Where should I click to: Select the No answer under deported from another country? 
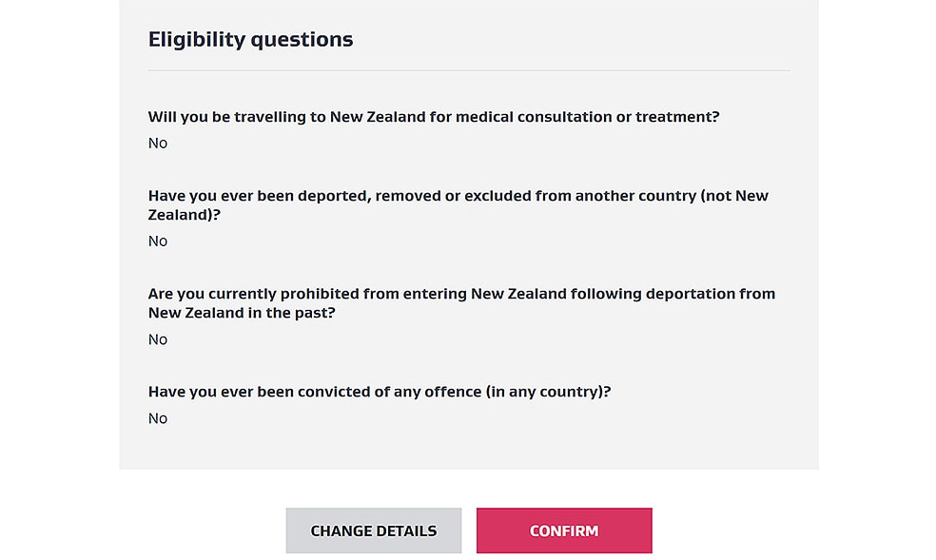coord(158,241)
